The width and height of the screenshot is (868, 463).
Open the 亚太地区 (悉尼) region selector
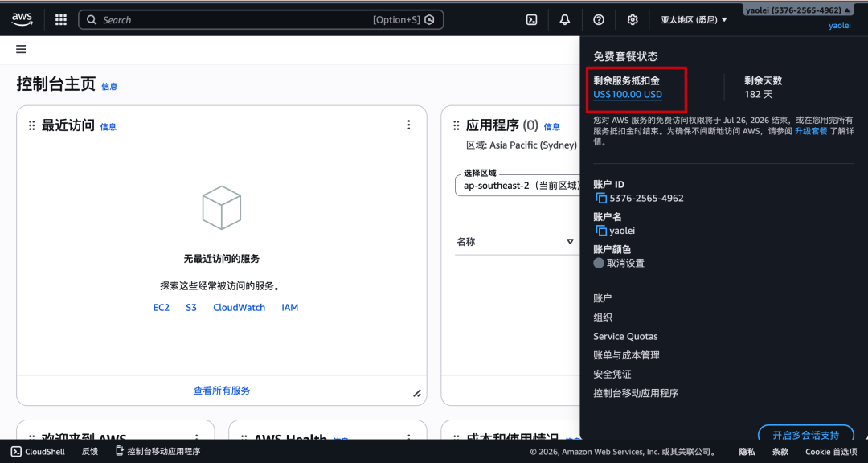pyautogui.click(x=693, y=19)
